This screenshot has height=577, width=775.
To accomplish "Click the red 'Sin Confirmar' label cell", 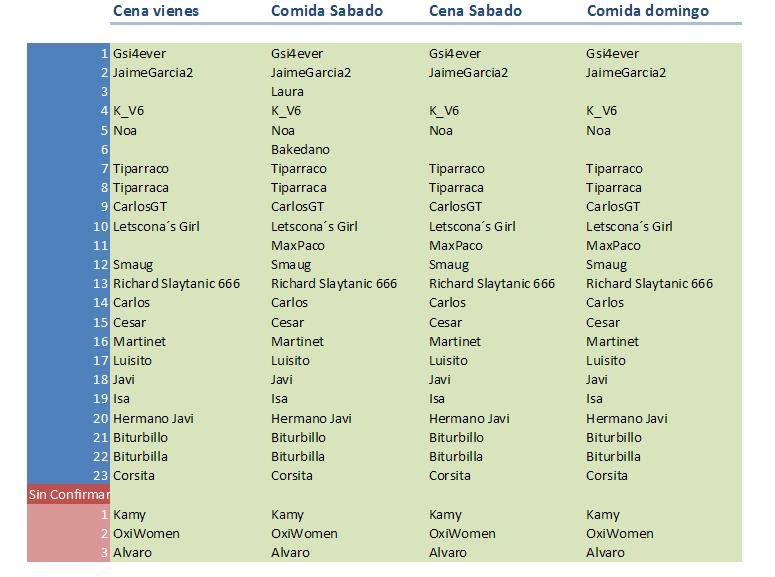I will (68, 495).
